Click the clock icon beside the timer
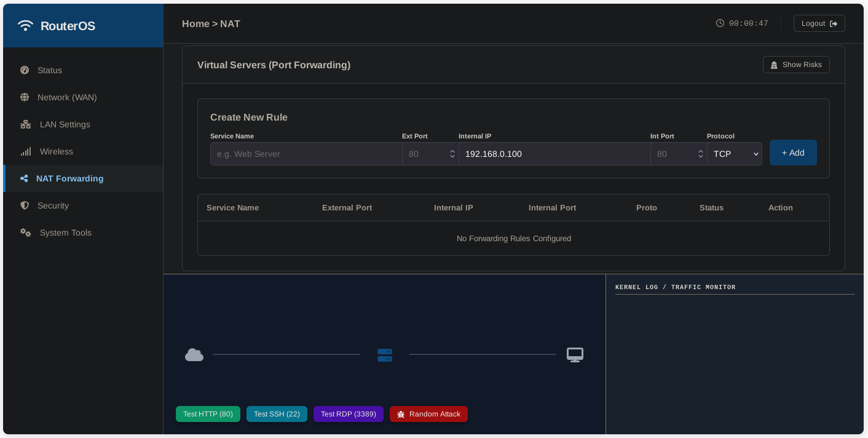This screenshot has width=868, height=438. point(720,23)
